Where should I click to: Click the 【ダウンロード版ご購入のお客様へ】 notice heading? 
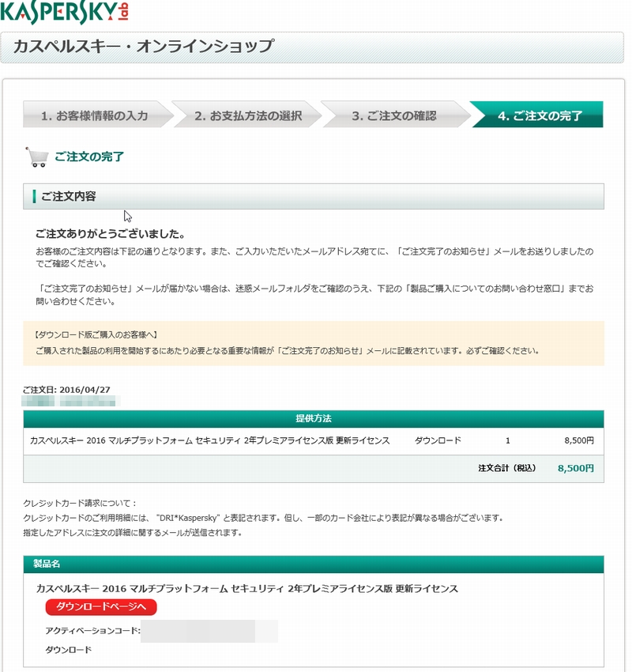(96, 334)
